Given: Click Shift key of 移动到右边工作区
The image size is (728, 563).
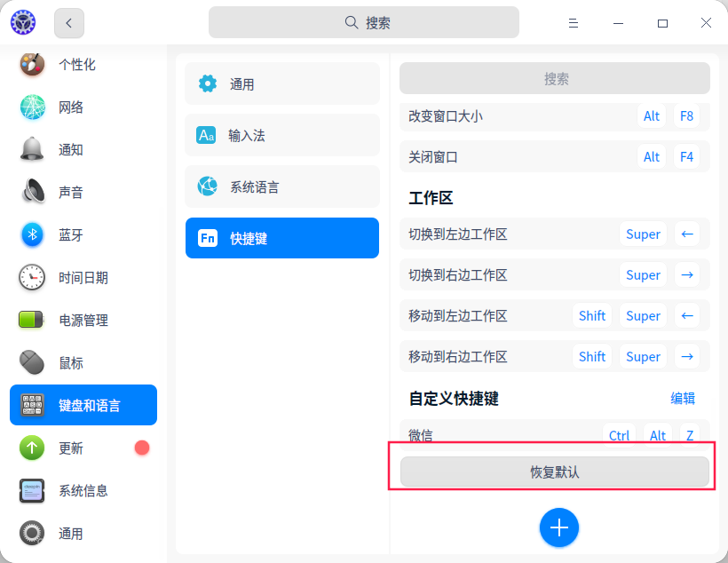Looking at the screenshot, I should [592, 357].
